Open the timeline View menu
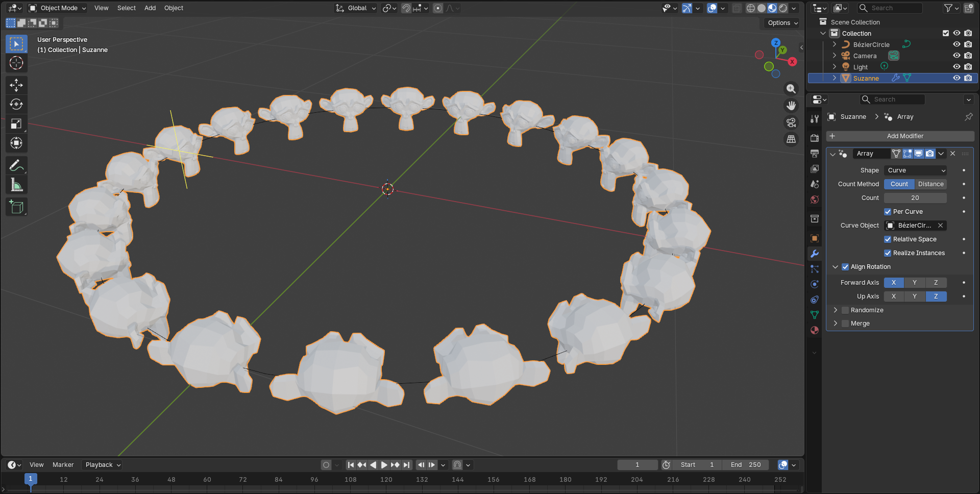The width and height of the screenshot is (980, 494). (x=36, y=465)
